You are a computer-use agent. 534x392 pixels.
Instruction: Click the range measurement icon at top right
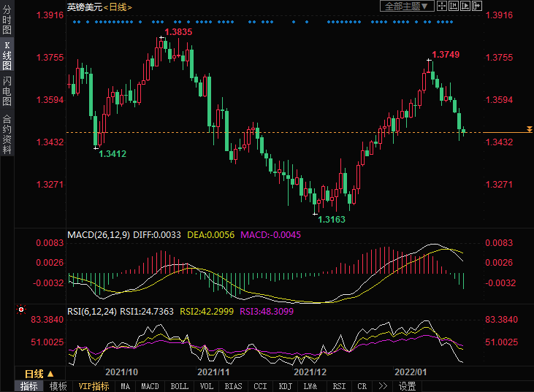[x=454, y=6]
